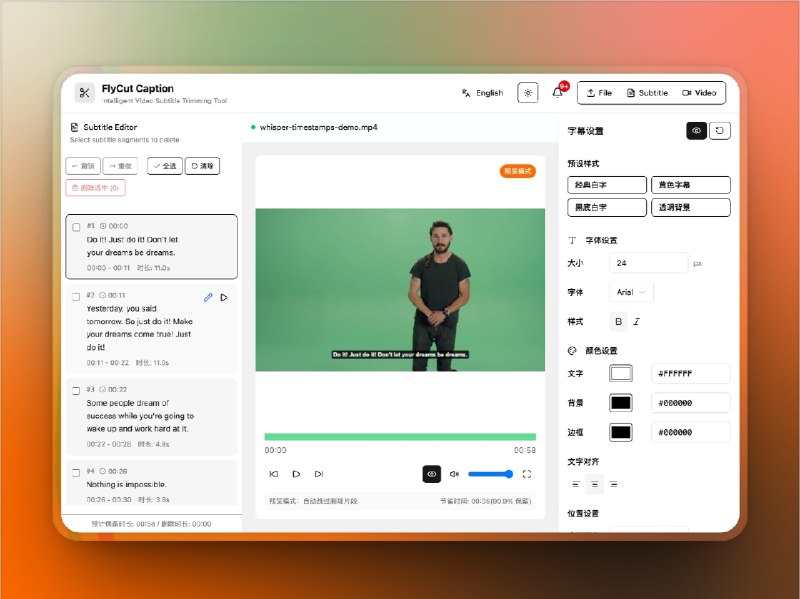
Task: Open the Video menu in the top bar
Action: [x=700, y=92]
